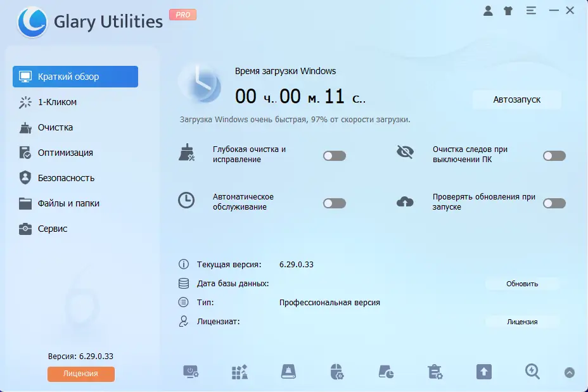Enable Глубокая очистка и исправление

pos(334,156)
